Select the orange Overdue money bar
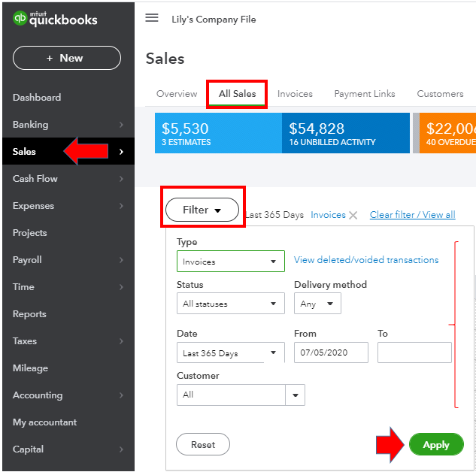476x472 pixels. pyautogui.click(x=447, y=133)
